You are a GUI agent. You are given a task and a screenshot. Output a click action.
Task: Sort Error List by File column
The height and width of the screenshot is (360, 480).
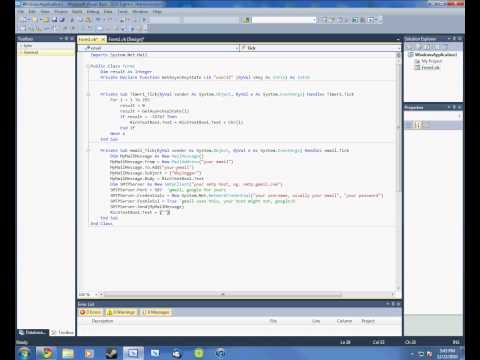click(x=273, y=321)
